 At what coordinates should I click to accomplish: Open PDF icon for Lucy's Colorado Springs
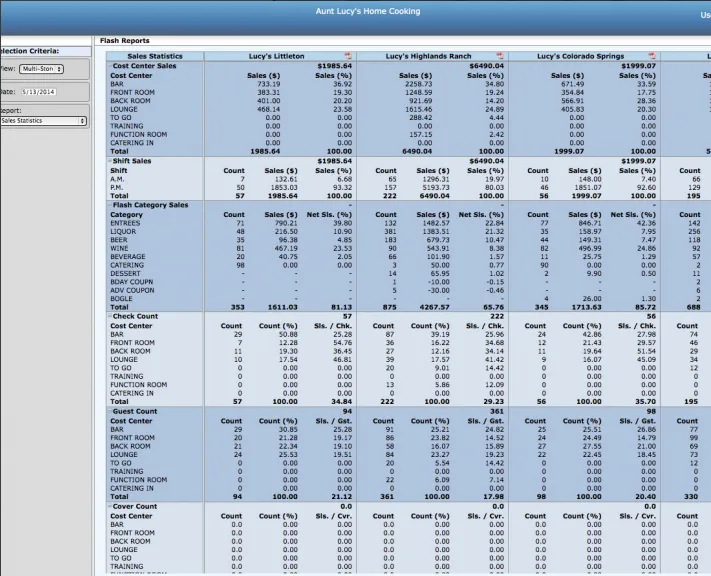click(652, 56)
